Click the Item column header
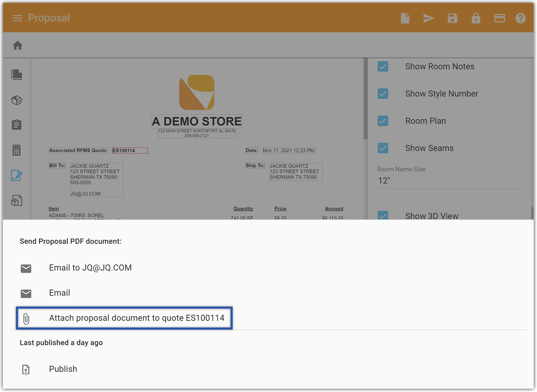This screenshot has width=537, height=392. point(54,209)
